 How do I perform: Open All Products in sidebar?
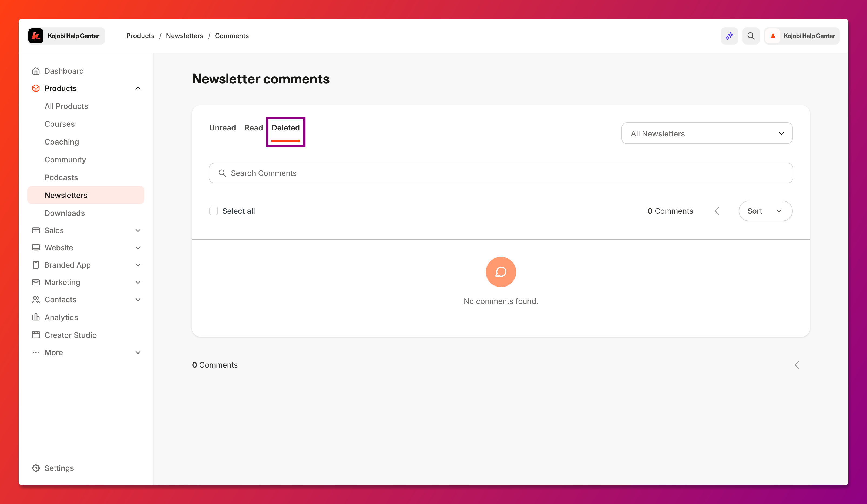coord(66,106)
